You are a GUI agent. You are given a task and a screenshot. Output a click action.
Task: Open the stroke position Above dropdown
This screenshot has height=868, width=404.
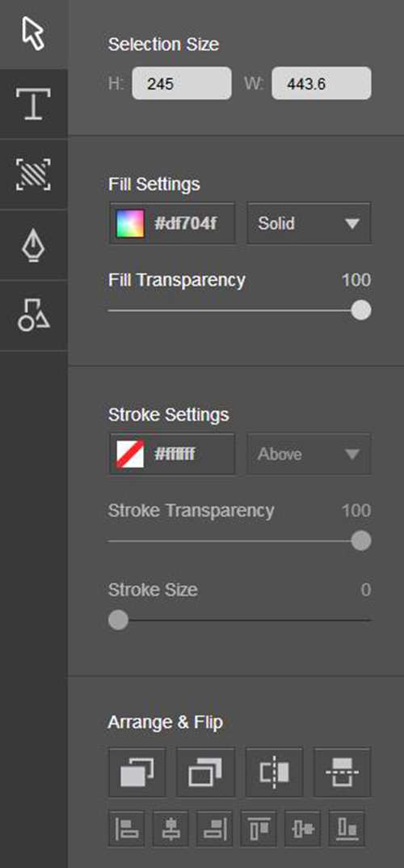pos(309,454)
